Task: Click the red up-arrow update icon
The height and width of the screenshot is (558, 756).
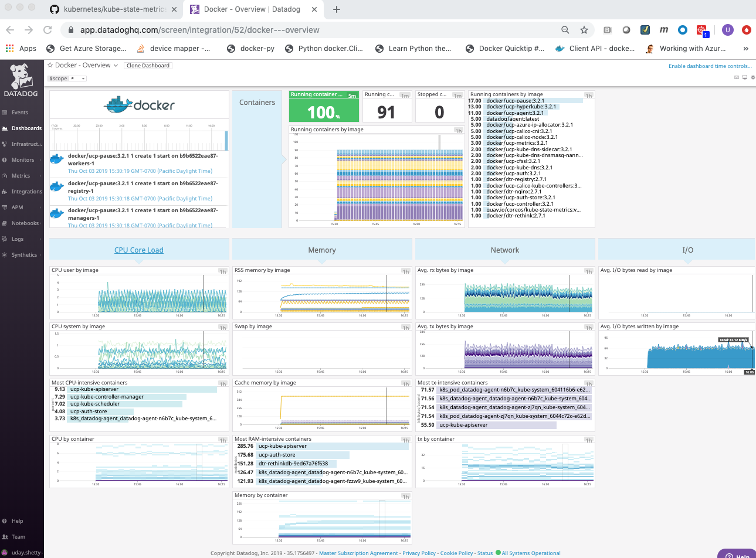Action: (x=747, y=30)
